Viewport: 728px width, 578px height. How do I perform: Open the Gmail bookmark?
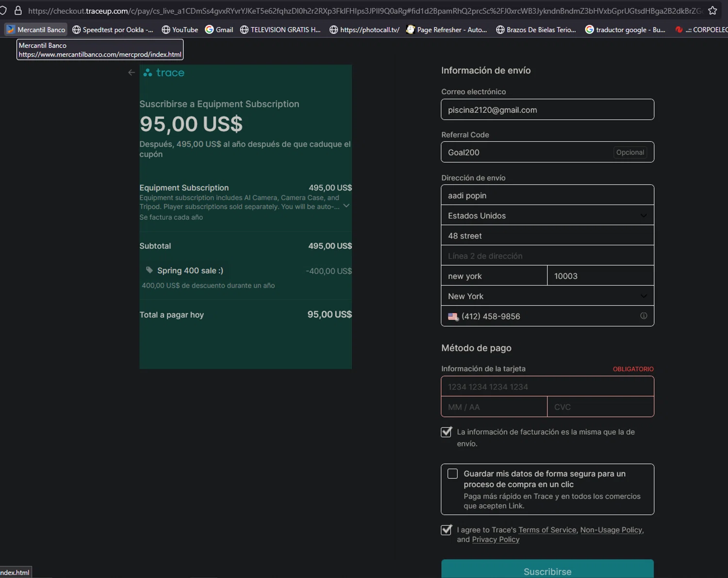pyautogui.click(x=219, y=30)
